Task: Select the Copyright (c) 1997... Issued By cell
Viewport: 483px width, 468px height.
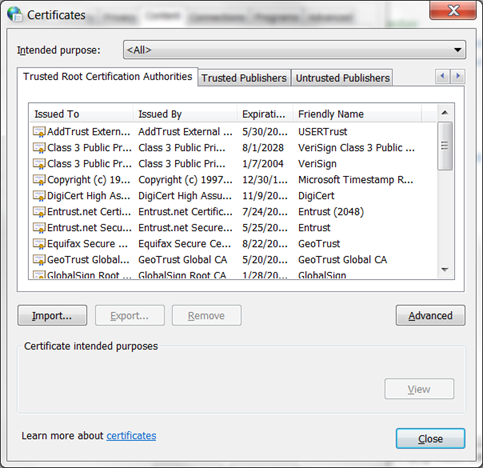Action: click(185, 180)
